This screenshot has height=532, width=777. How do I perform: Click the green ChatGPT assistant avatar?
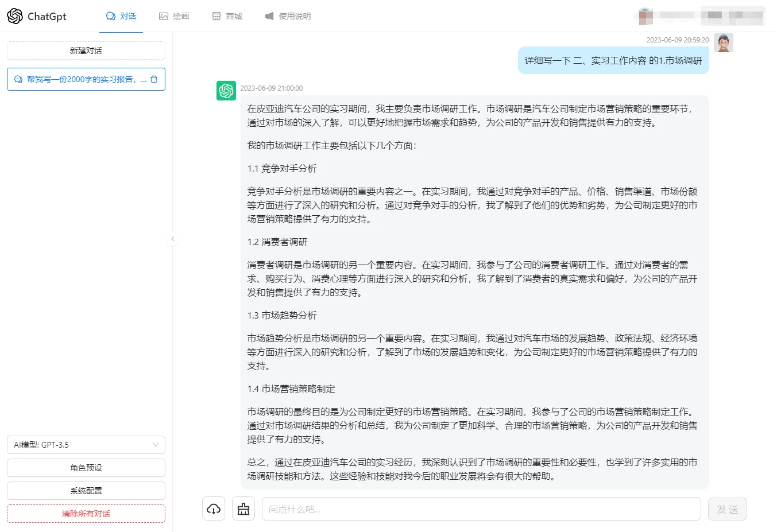(x=226, y=91)
